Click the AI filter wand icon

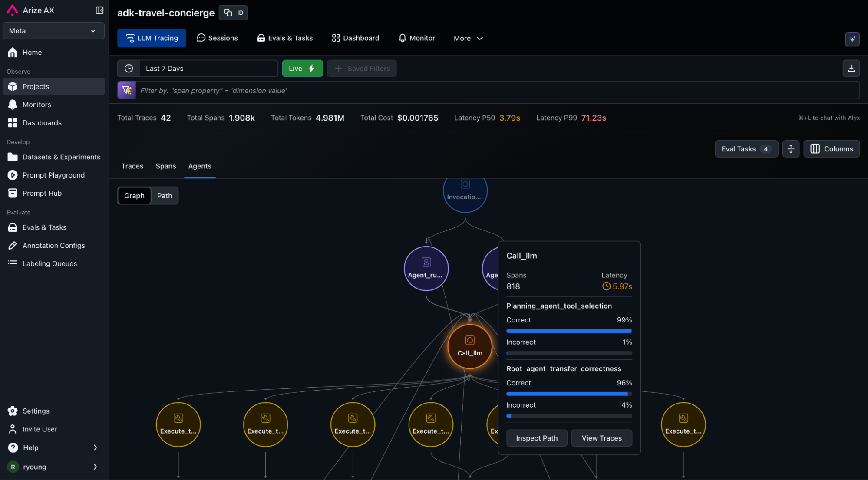pos(127,90)
